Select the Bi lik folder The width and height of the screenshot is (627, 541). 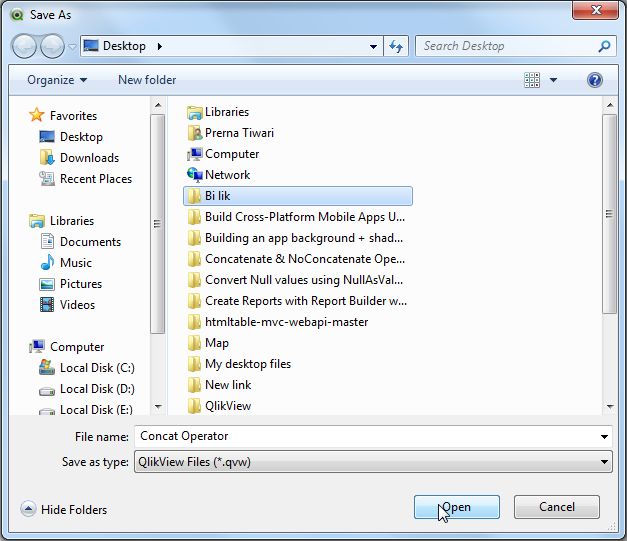(298, 196)
